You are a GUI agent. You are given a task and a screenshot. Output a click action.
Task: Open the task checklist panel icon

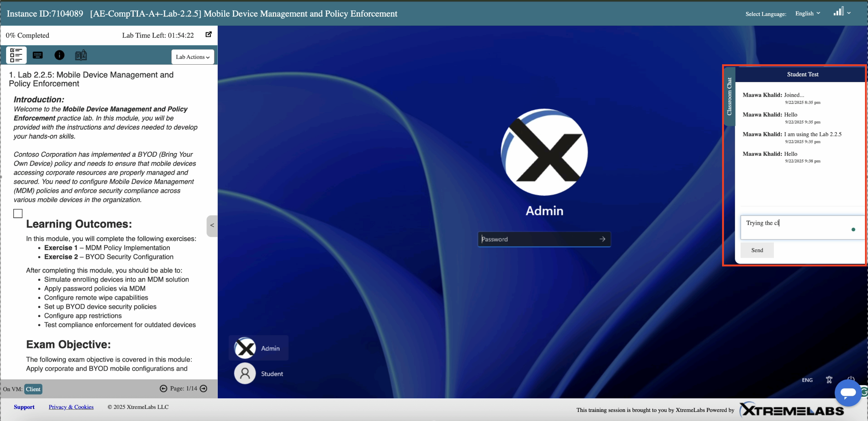click(16, 55)
